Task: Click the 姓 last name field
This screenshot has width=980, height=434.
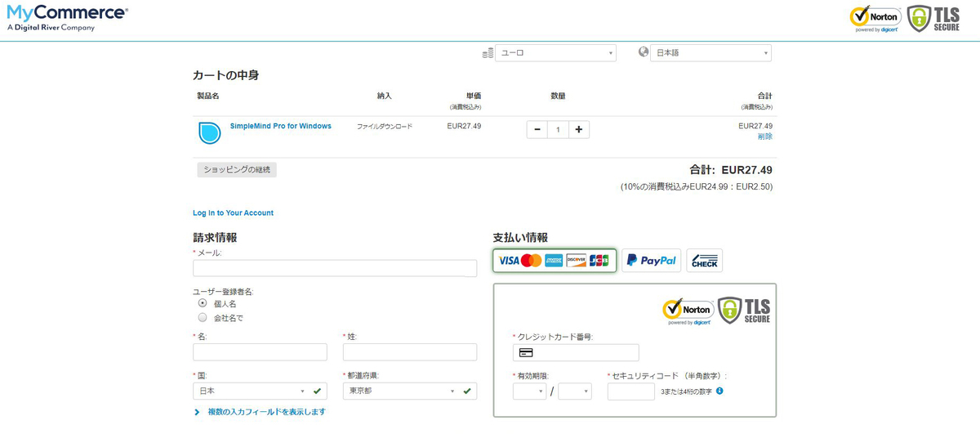Action: (x=410, y=352)
